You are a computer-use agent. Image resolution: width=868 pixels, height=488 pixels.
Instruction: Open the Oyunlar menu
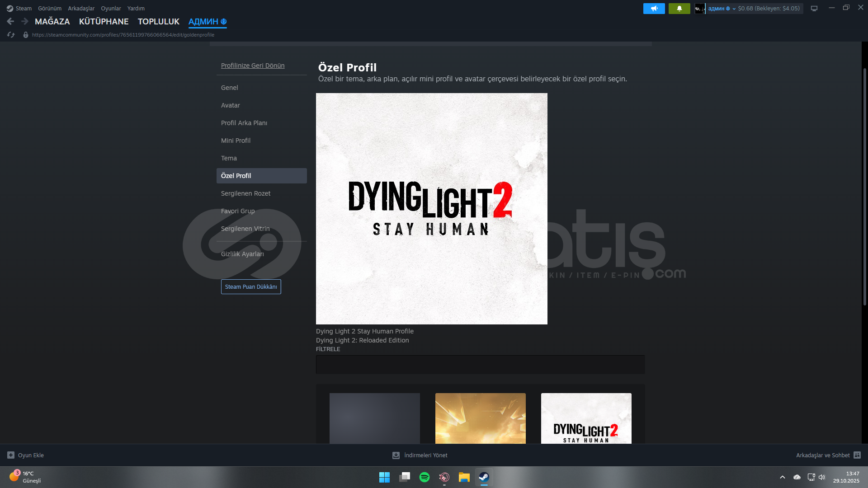tap(111, 9)
